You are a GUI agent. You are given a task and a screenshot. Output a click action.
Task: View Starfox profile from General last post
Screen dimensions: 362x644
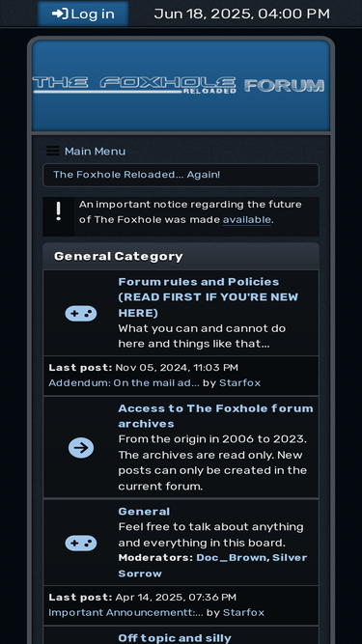tap(243, 612)
